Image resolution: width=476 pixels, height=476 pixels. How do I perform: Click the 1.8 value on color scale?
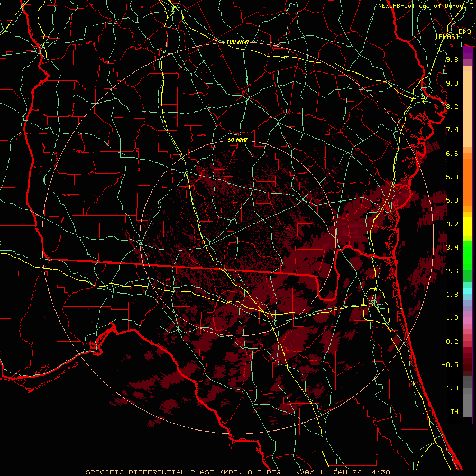tap(452, 295)
